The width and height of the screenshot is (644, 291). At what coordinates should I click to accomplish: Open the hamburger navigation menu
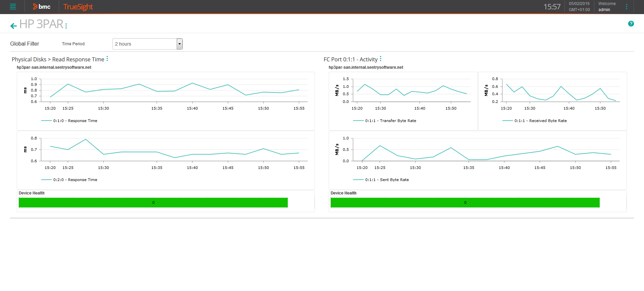coord(13,7)
